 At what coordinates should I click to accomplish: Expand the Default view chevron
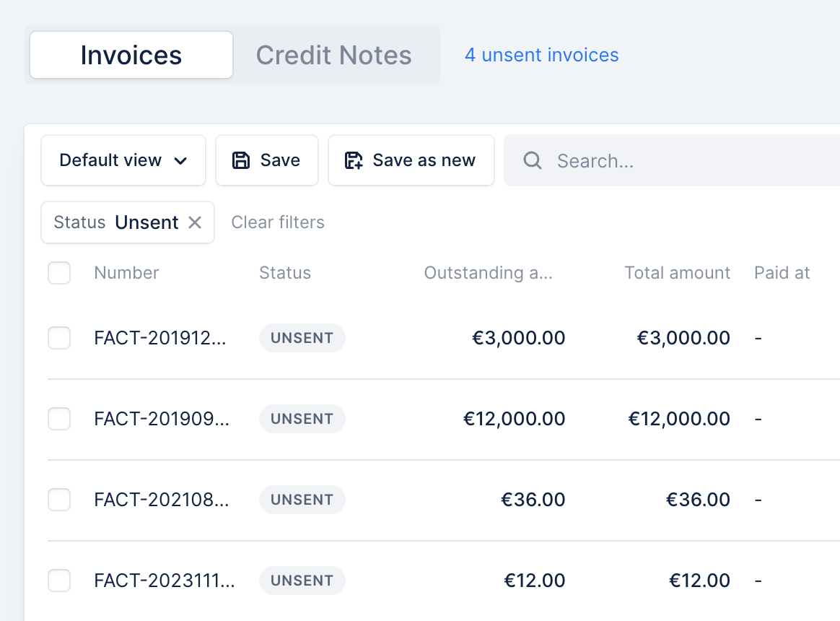(x=180, y=161)
